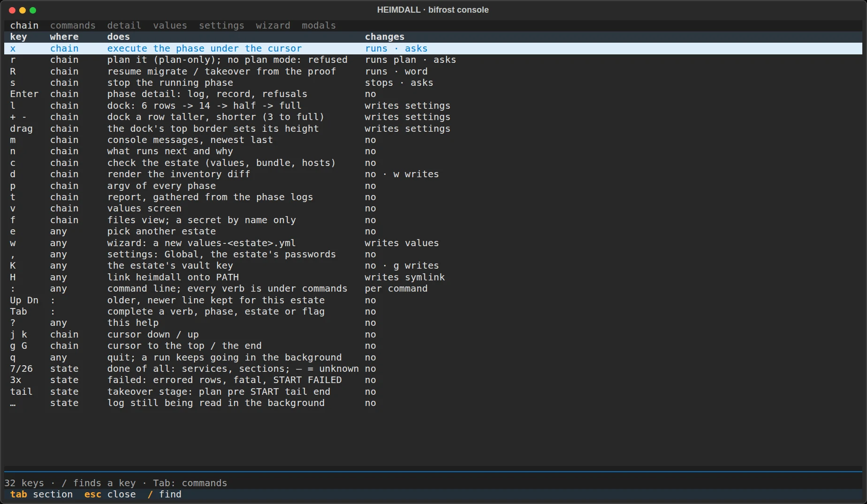Select row 'values screen'

click(x=433, y=208)
